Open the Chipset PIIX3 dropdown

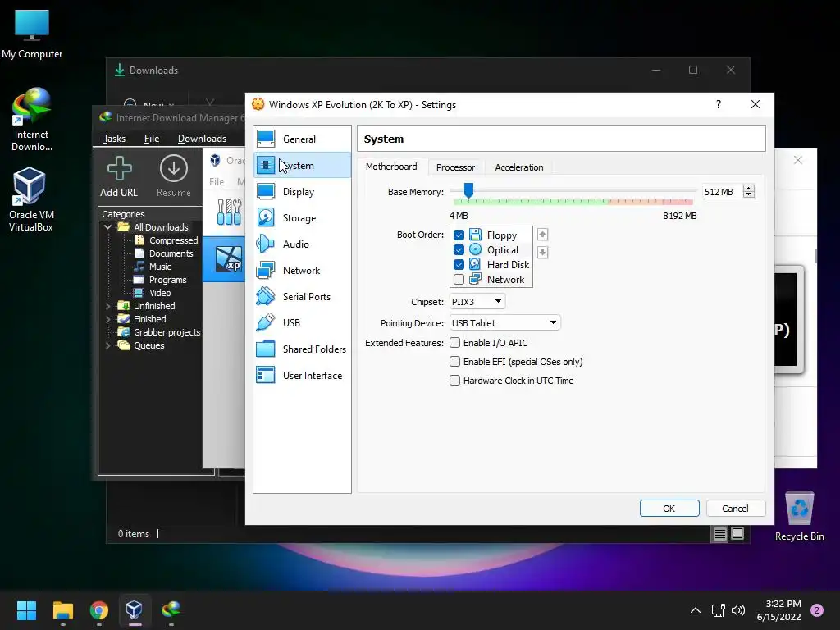click(477, 302)
